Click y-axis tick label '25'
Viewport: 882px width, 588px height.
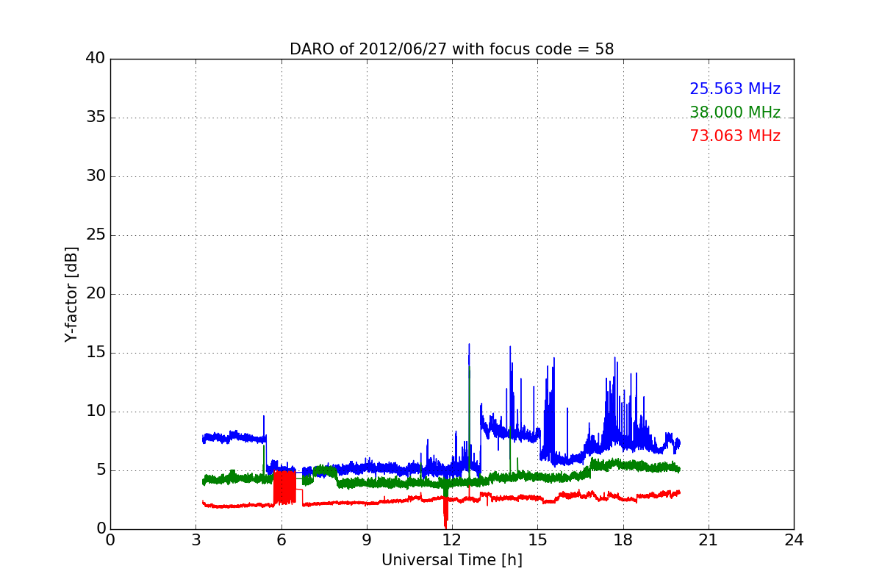96,235
